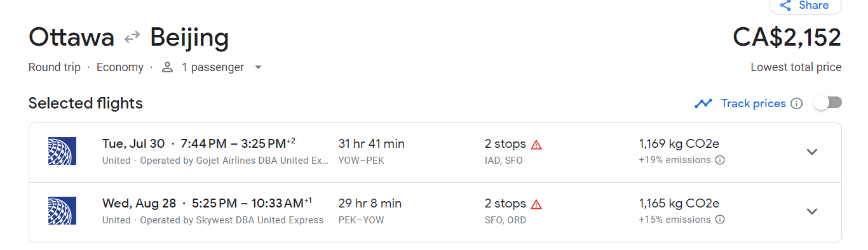Viewport: 868px width, 250px height.
Task: Click the United logo on return flight
Action: tap(62, 211)
